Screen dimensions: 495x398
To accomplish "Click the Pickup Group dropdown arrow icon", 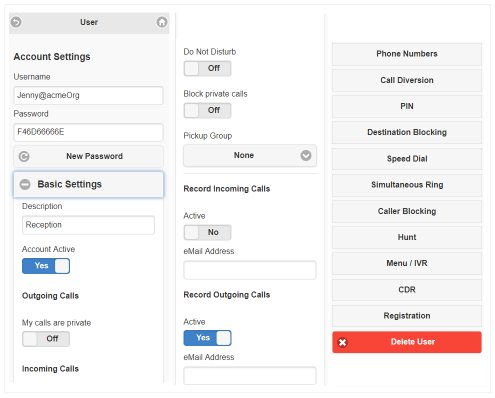I will 306,155.
